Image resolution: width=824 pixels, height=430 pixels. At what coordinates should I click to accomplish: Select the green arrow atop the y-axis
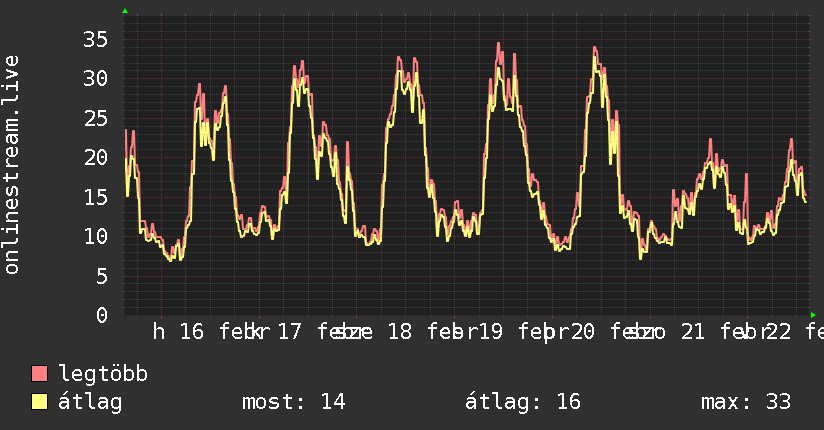click(124, 11)
